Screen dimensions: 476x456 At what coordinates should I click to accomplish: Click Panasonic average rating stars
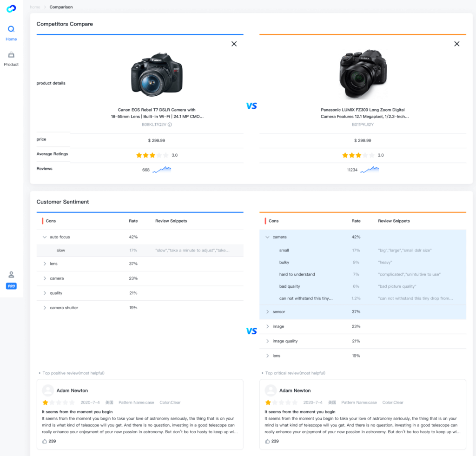358,155
